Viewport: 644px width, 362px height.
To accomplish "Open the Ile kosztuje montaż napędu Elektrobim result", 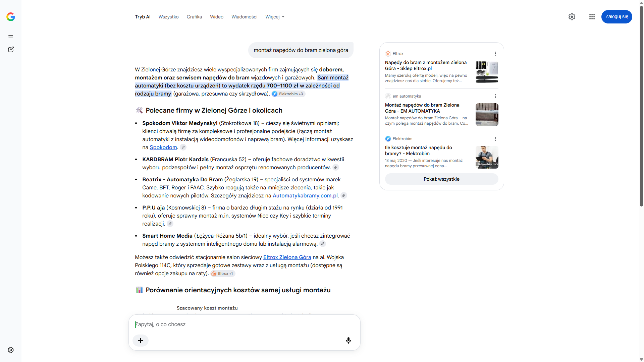I will point(419,150).
